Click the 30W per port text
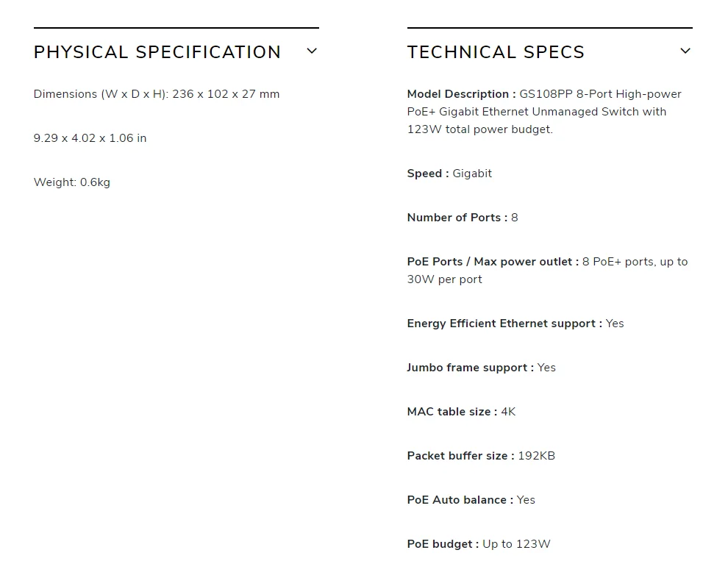 click(x=444, y=279)
